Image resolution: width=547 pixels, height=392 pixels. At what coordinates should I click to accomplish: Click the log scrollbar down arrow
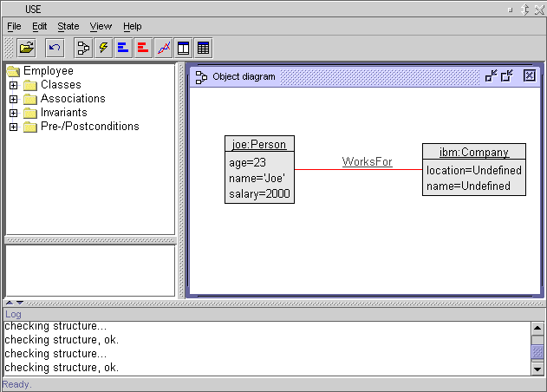537,369
